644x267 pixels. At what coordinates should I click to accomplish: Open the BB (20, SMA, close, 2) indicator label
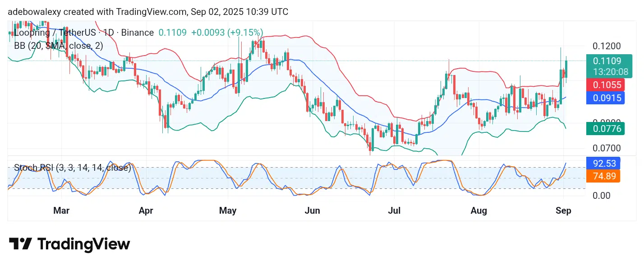pos(59,46)
